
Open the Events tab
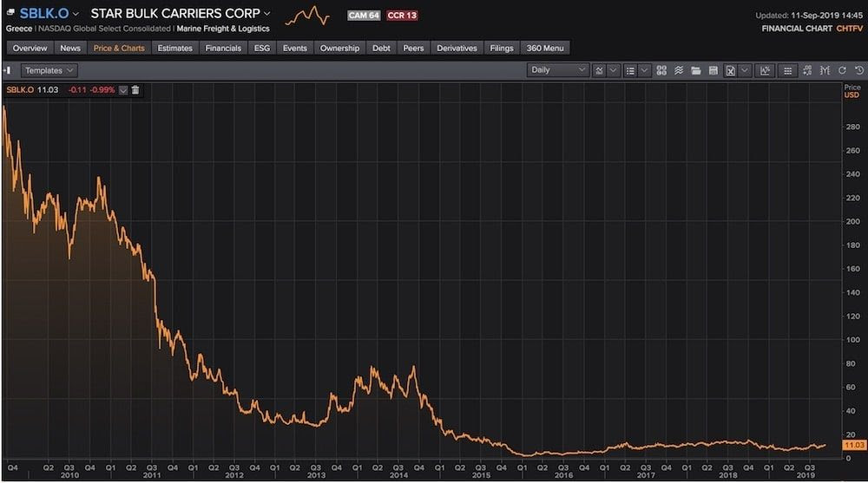pyautogui.click(x=294, y=49)
